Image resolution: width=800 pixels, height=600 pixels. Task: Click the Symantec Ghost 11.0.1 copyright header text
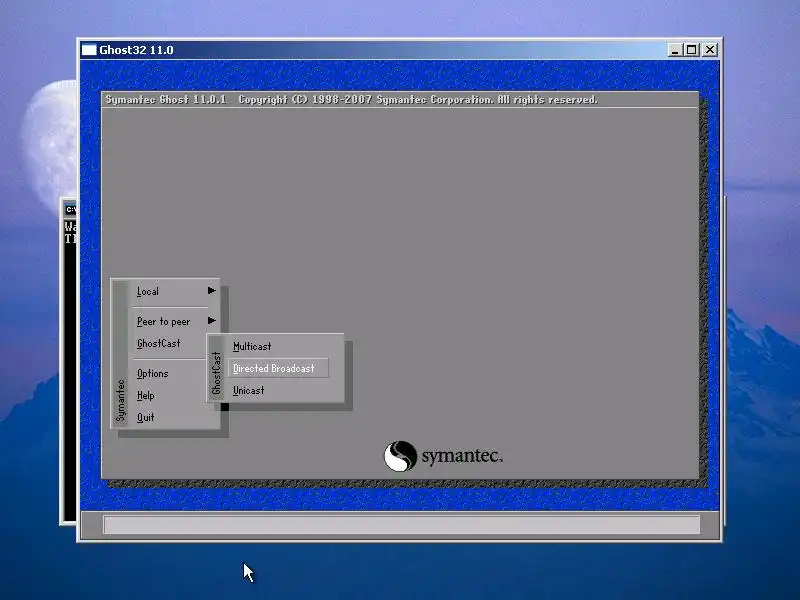pos(352,99)
